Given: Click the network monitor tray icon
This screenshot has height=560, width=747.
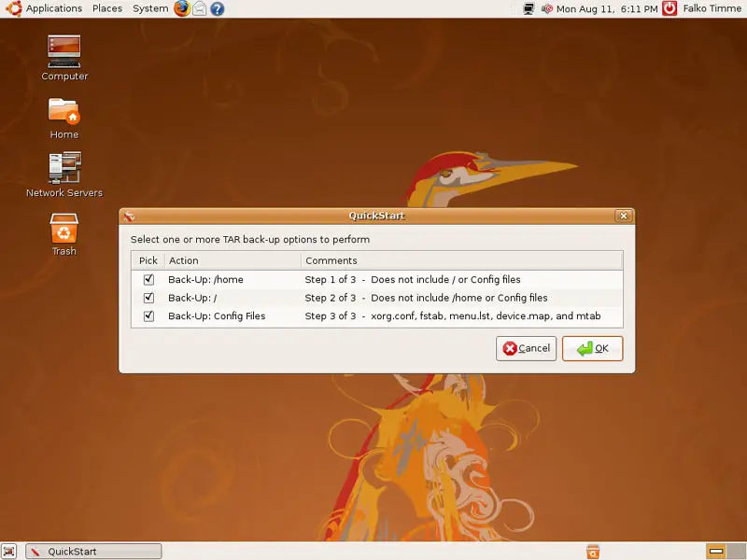Looking at the screenshot, I should pyautogui.click(x=529, y=8).
